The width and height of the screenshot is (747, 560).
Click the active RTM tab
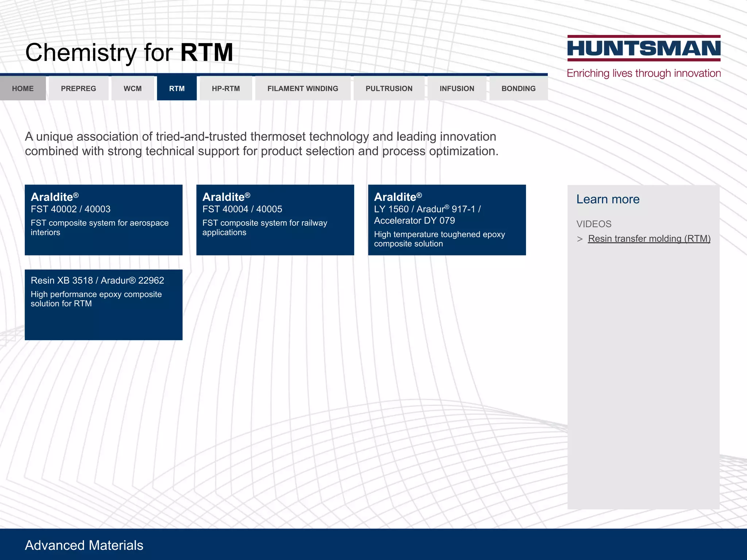coord(177,89)
